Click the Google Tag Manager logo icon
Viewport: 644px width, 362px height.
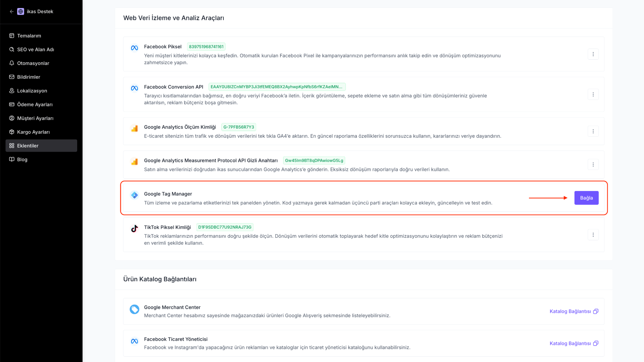135,195
